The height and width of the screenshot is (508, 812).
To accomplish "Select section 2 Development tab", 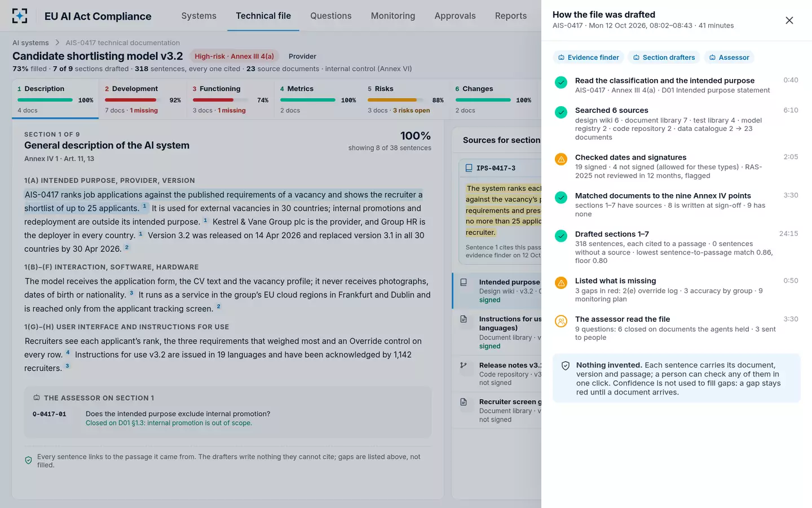I will (x=143, y=99).
